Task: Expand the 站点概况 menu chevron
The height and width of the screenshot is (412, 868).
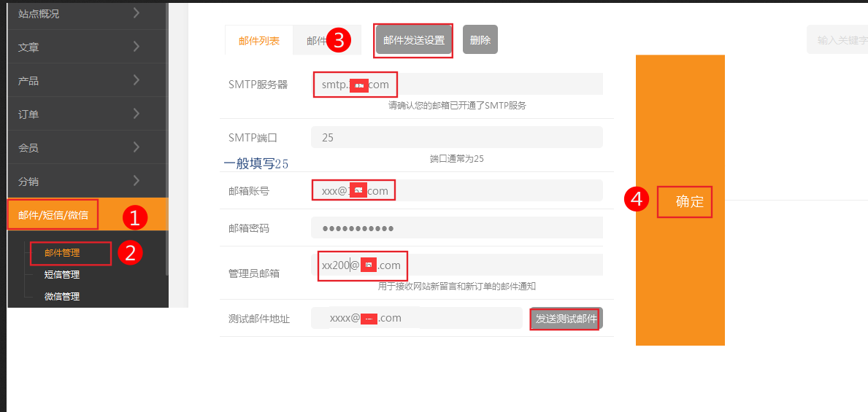Action: [137, 12]
